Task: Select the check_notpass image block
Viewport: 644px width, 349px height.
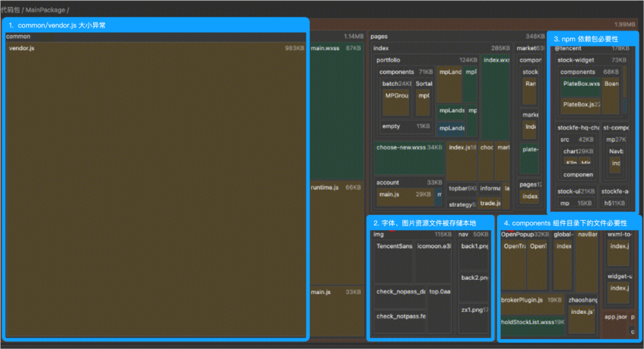Action: click(401, 321)
